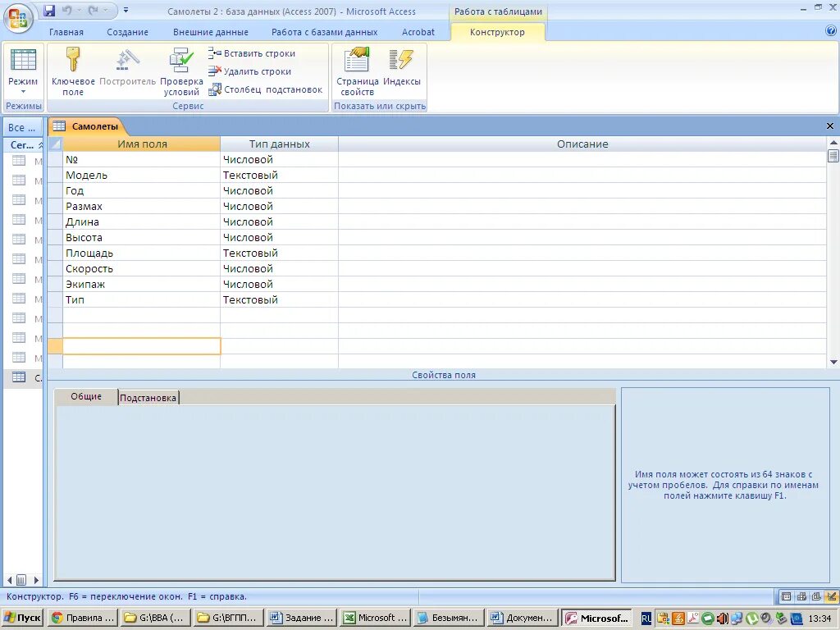
Task: Click Столбец подстановок lookup column
Action: pyautogui.click(x=265, y=89)
